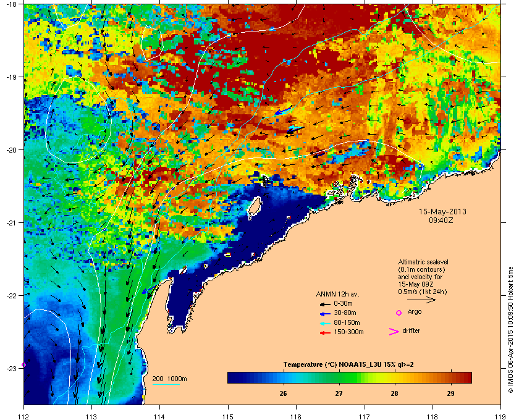Image resolution: width=519 pixels, height=420 pixels.
Task: Click the 'drifter' legend label
Action: [411, 330]
